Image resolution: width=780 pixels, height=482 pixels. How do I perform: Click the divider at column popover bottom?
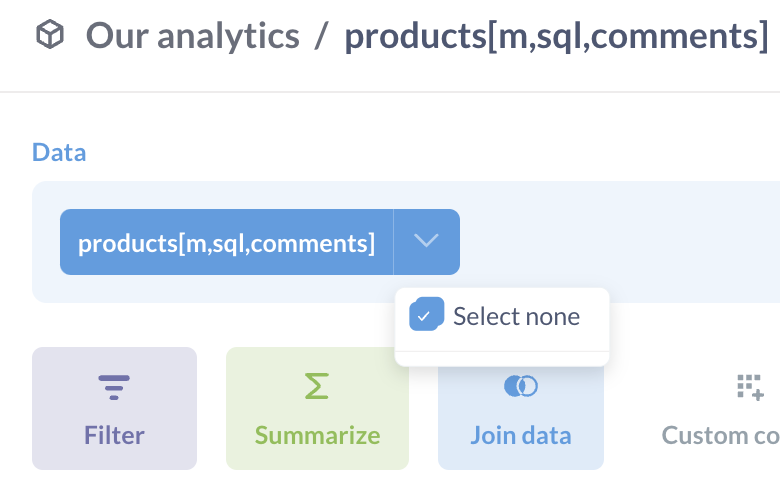(502, 351)
